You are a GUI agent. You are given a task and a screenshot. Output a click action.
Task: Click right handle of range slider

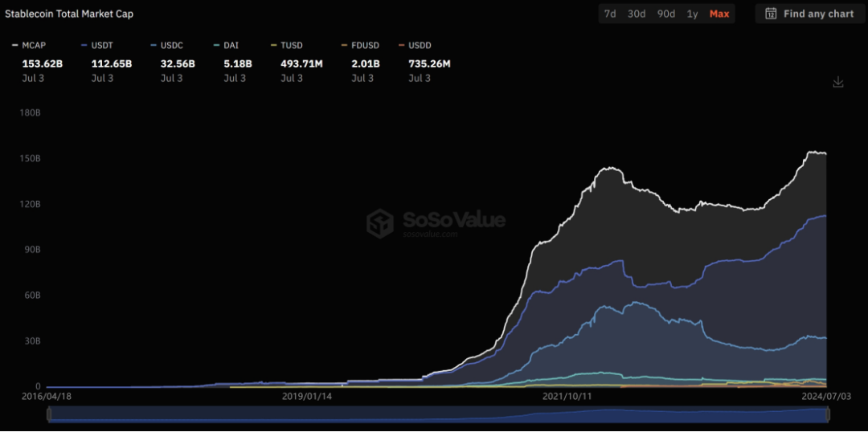(828, 414)
